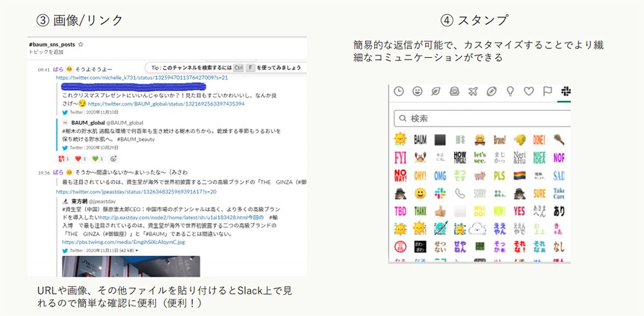Select the orange DONE! emoji

(539, 140)
